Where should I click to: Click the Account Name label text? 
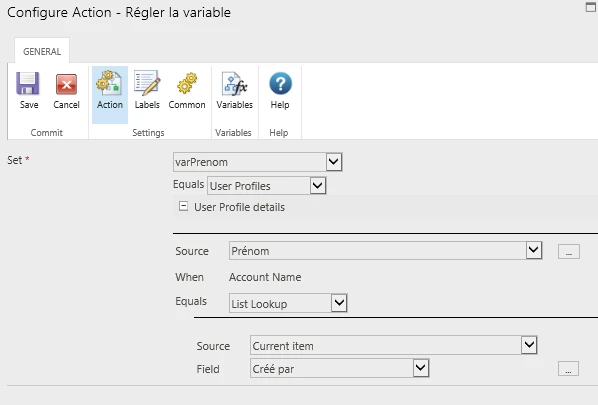(x=265, y=277)
